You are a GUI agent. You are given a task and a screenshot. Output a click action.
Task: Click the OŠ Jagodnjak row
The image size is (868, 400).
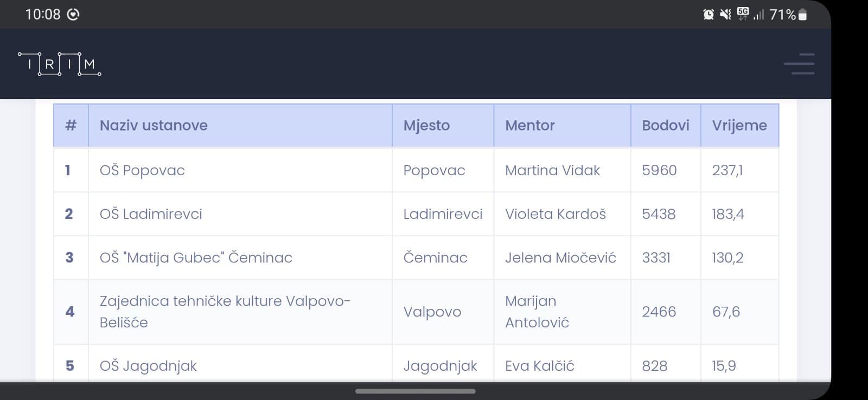(416, 364)
